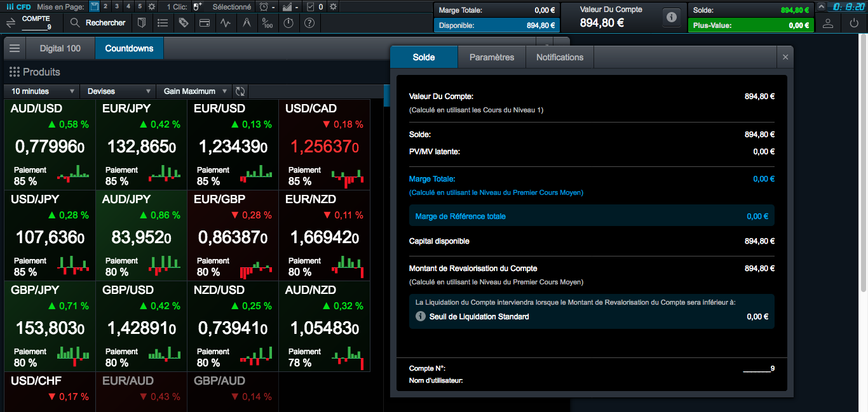This screenshot has height=412, width=868.
Task: Open the price tag icon in toolbar
Action: 184,23
